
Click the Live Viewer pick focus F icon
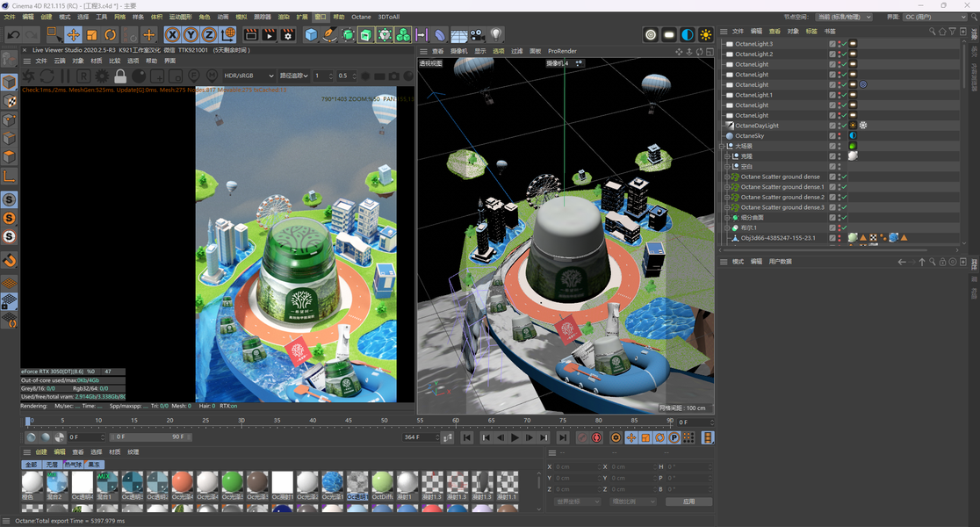click(x=194, y=76)
